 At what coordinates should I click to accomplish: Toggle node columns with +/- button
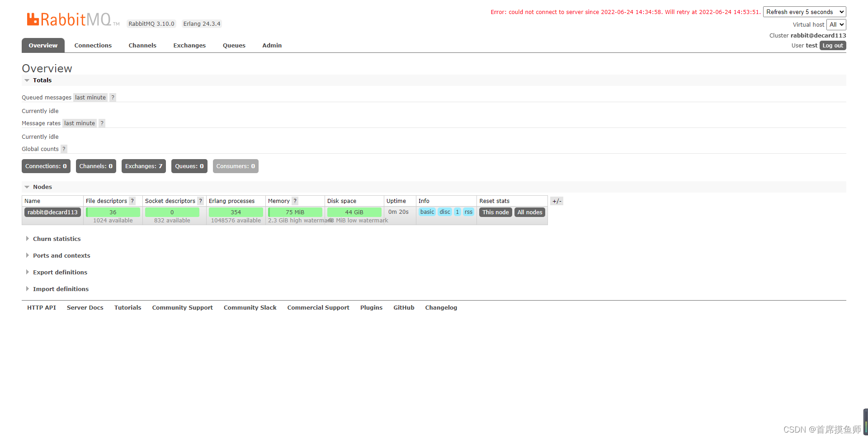[x=557, y=201]
